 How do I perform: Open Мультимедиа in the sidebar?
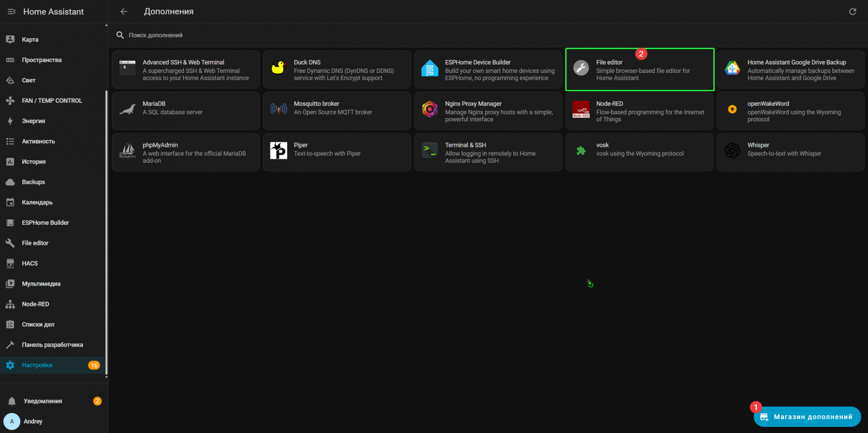click(x=52, y=284)
